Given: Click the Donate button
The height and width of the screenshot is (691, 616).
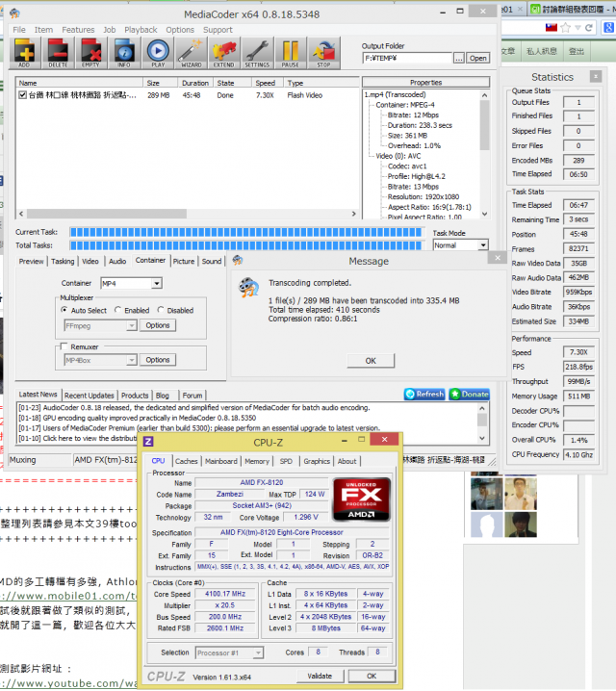Looking at the screenshot, I should [470, 394].
